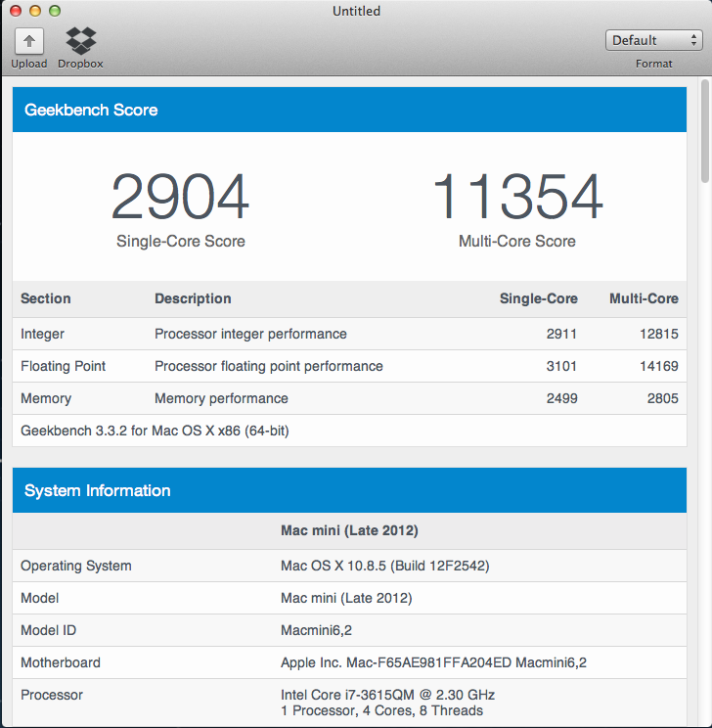Click 'Memory performance' description text
712x728 pixels.
tap(221, 398)
